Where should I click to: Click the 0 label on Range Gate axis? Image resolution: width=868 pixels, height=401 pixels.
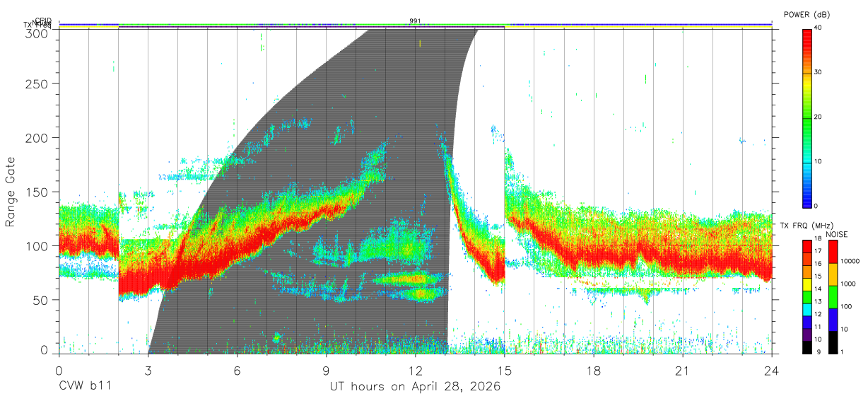(45, 349)
